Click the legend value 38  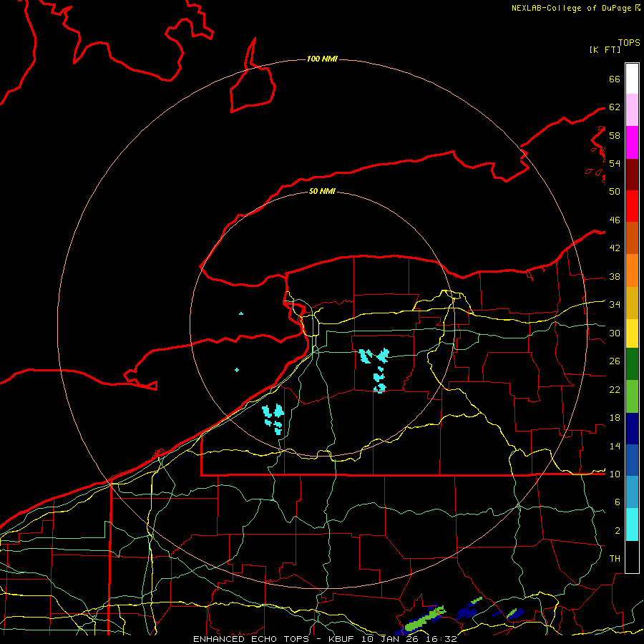point(615,276)
